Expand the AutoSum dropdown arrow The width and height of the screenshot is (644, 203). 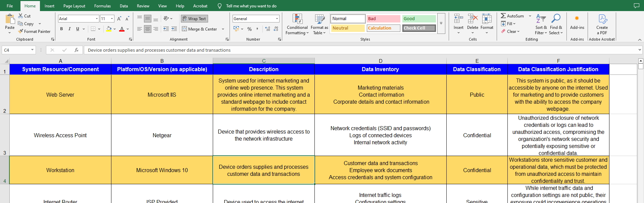click(x=530, y=16)
